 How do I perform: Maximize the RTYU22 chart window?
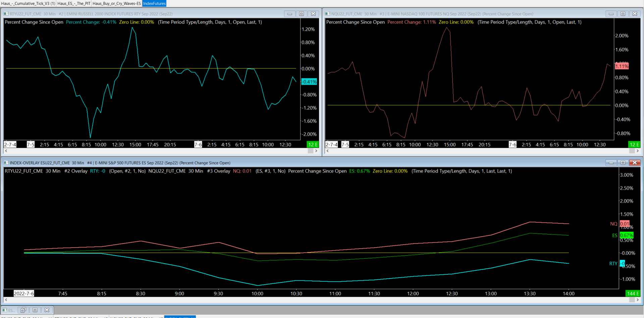click(301, 14)
